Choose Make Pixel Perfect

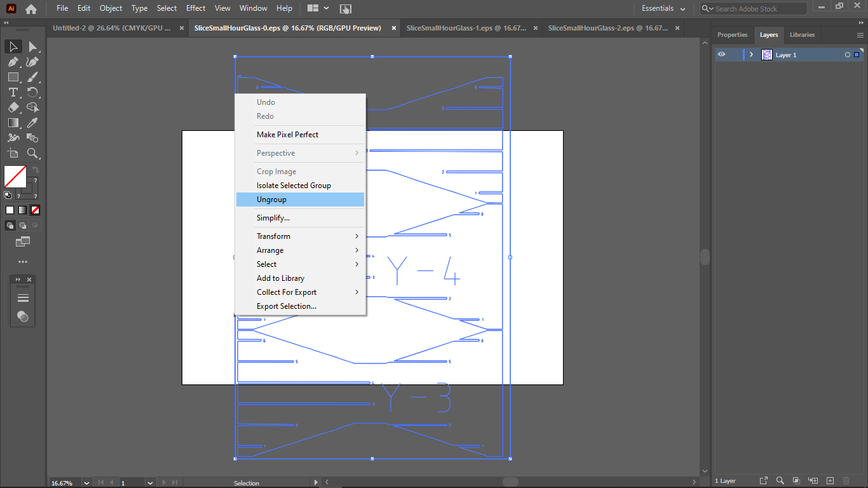click(x=300, y=135)
